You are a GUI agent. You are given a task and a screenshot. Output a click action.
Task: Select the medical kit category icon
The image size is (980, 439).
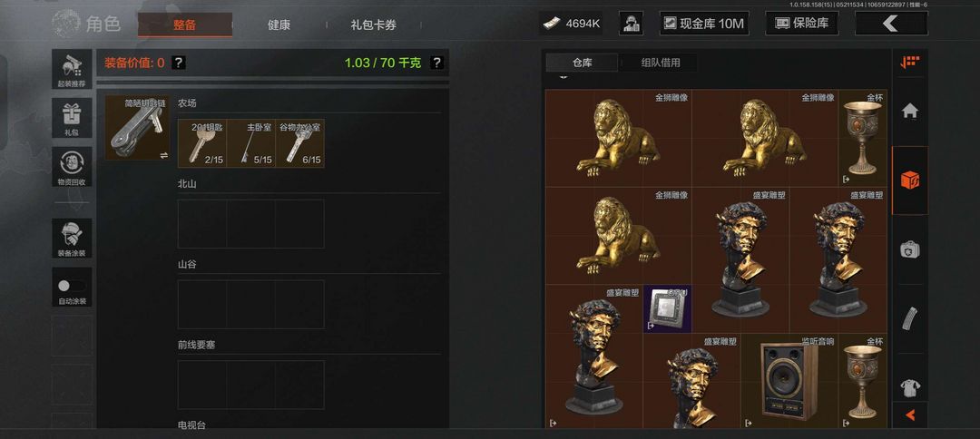tap(909, 249)
